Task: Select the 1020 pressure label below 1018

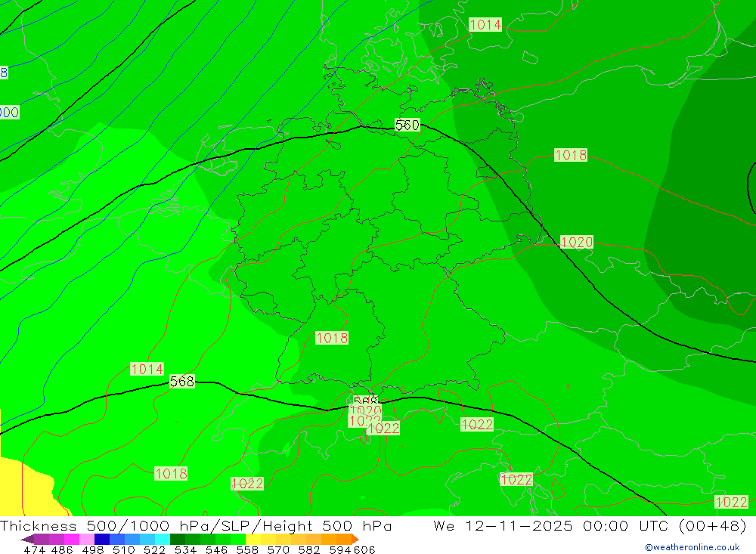Action: pos(577,242)
